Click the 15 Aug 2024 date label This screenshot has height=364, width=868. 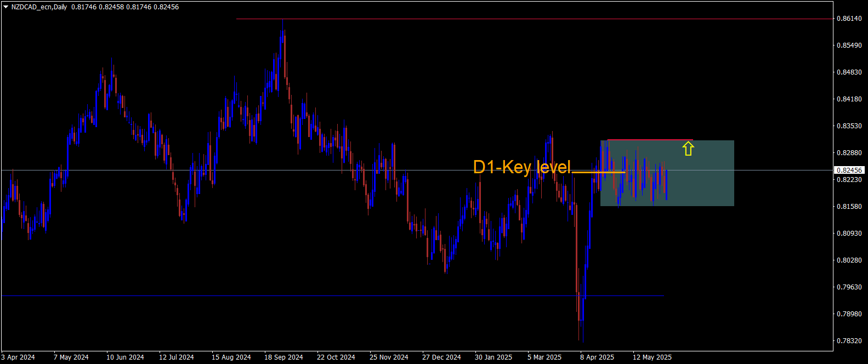click(x=231, y=357)
